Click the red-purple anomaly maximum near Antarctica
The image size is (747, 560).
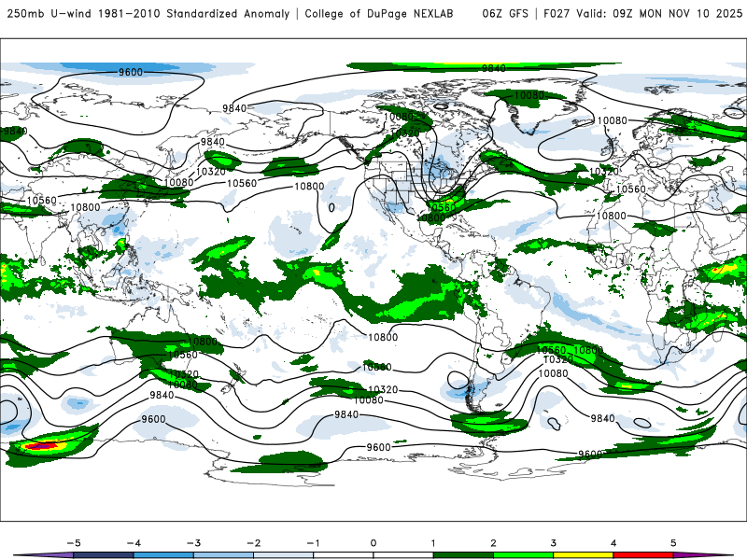[x=43, y=446]
